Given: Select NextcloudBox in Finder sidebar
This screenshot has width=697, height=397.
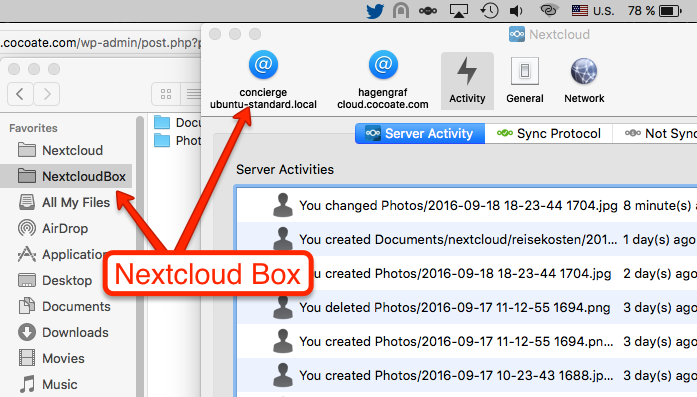Looking at the screenshot, I should pyautogui.click(x=66, y=176).
